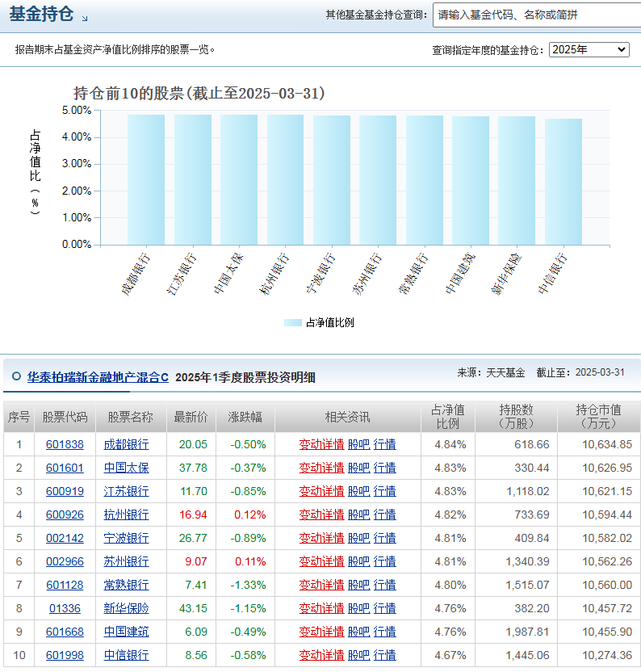This screenshot has width=641, height=672.
Task: Open 股吧 for 新华保险 row
Action: [359, 608]
